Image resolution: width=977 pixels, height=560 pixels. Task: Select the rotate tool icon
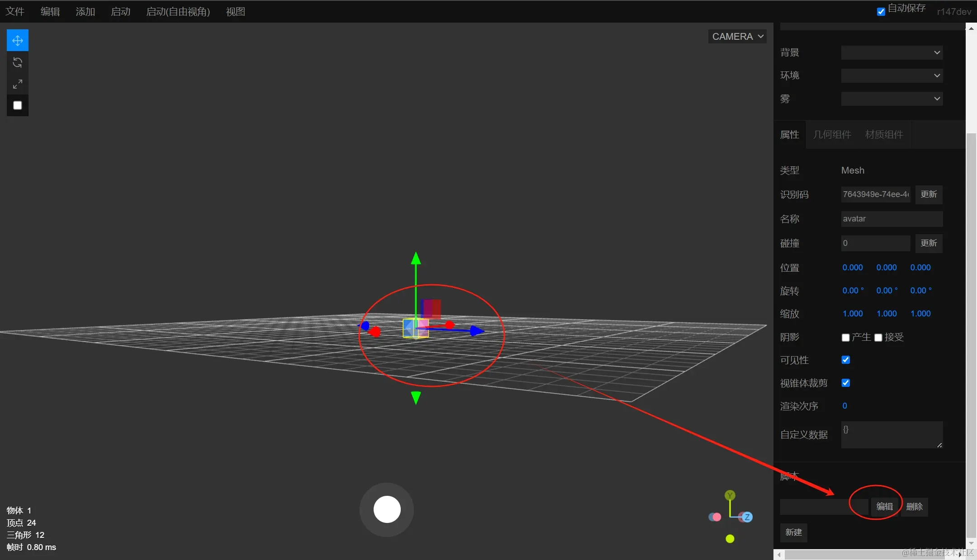coord(18,62)
